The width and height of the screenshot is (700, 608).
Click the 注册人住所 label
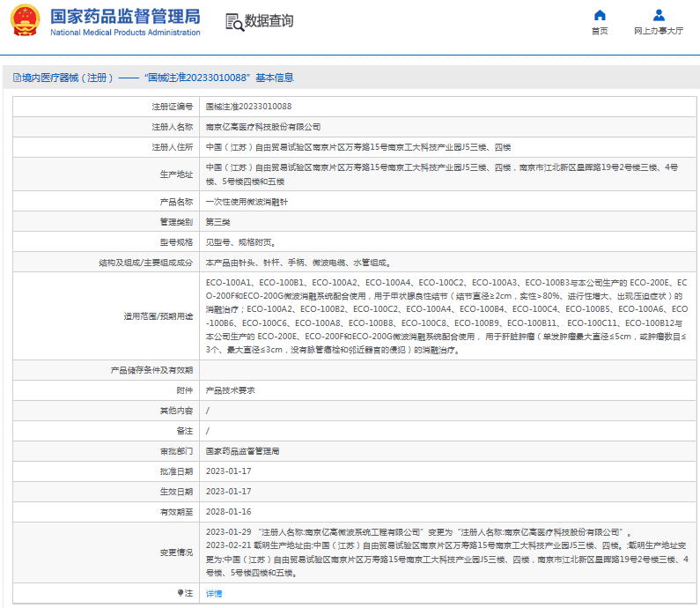pyautogui.click(x=173, y=147)
